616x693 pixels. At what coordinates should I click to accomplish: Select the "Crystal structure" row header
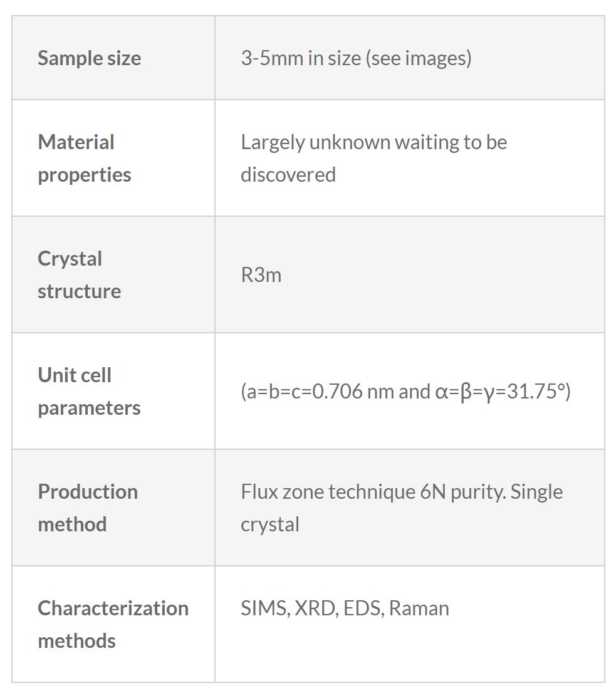(79, 274)
